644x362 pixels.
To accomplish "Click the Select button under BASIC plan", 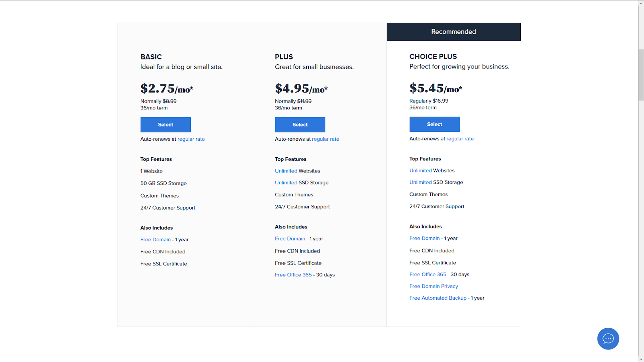I will coord(165,125).
